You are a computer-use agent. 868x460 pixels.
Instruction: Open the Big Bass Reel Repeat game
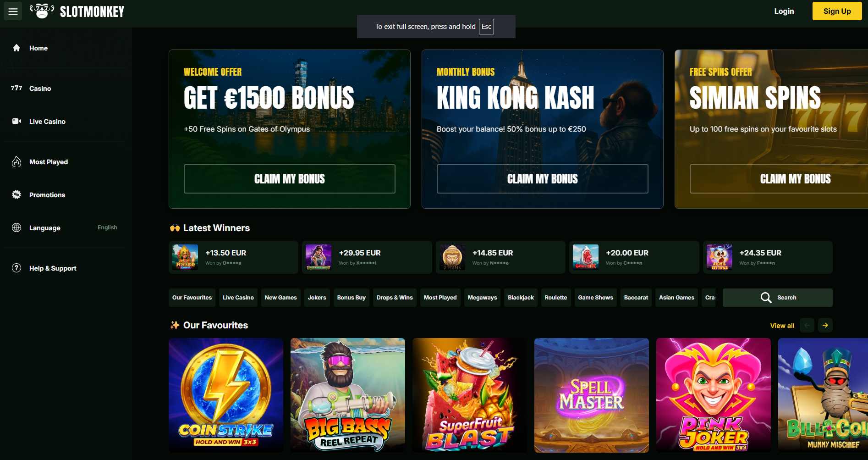348,395
